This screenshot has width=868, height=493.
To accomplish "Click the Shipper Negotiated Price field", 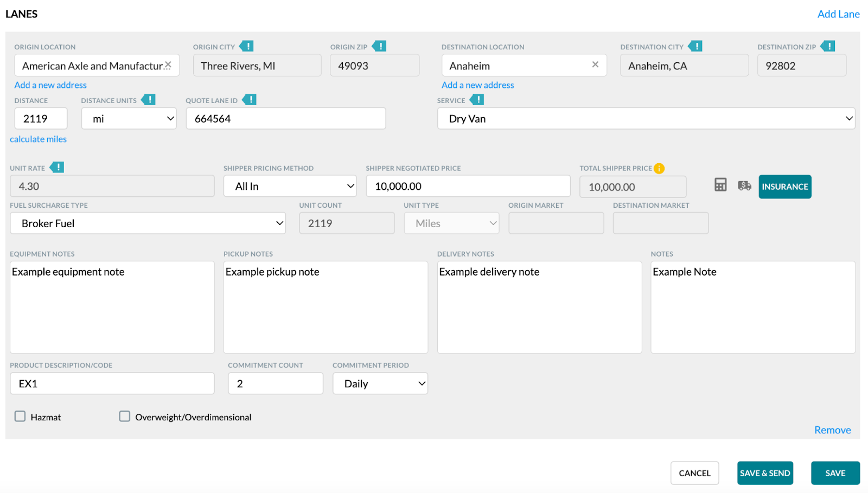I will (x=468, y=186).
